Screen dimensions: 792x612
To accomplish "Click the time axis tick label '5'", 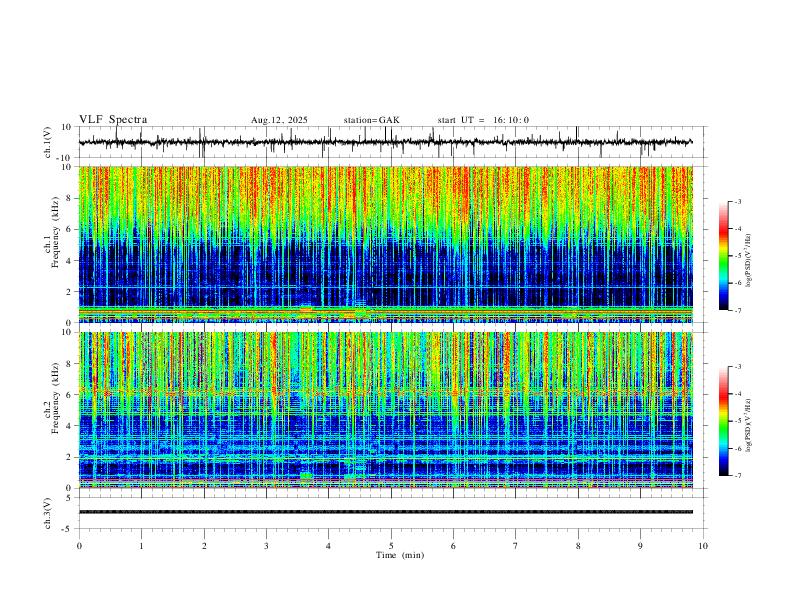I will (391, 546).
